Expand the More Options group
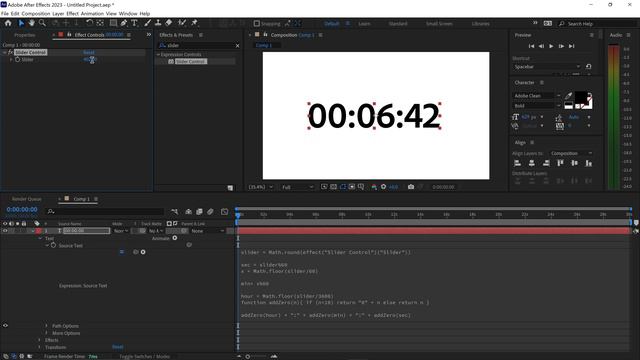Image resolution: width=640 pixels, height=360 pixels. point(47,333)
